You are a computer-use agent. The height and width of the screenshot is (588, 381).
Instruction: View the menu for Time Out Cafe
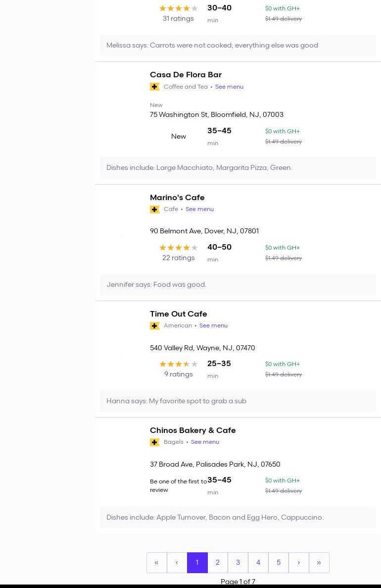[213, 325]
